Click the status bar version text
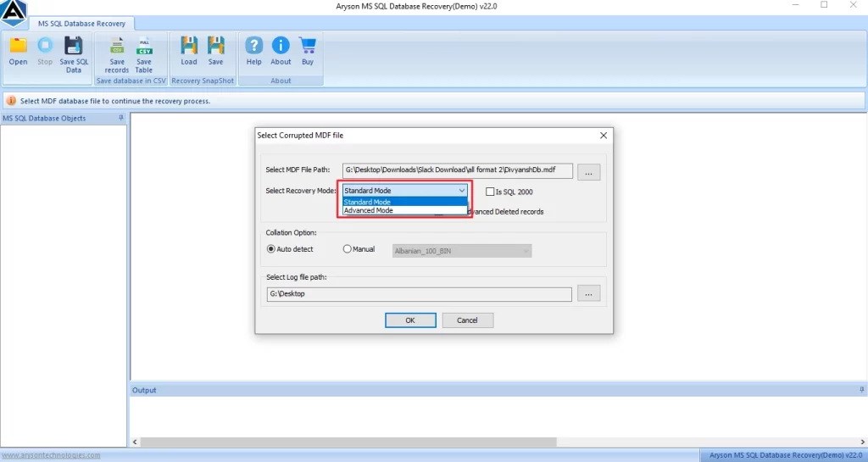 786,455
